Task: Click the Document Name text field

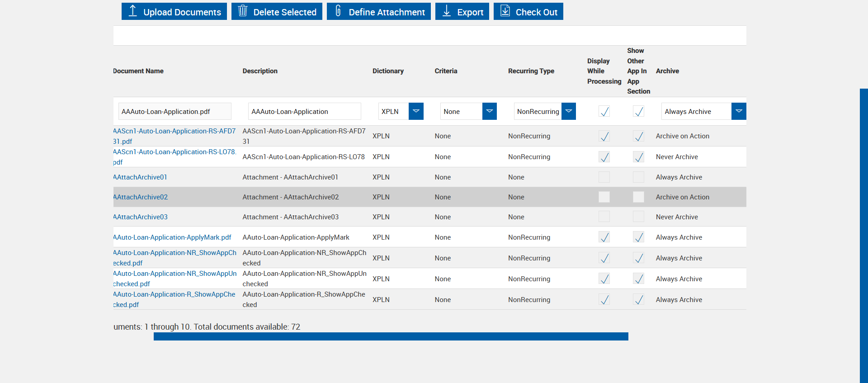Action: pyautogui.click(x=175, y=111)
